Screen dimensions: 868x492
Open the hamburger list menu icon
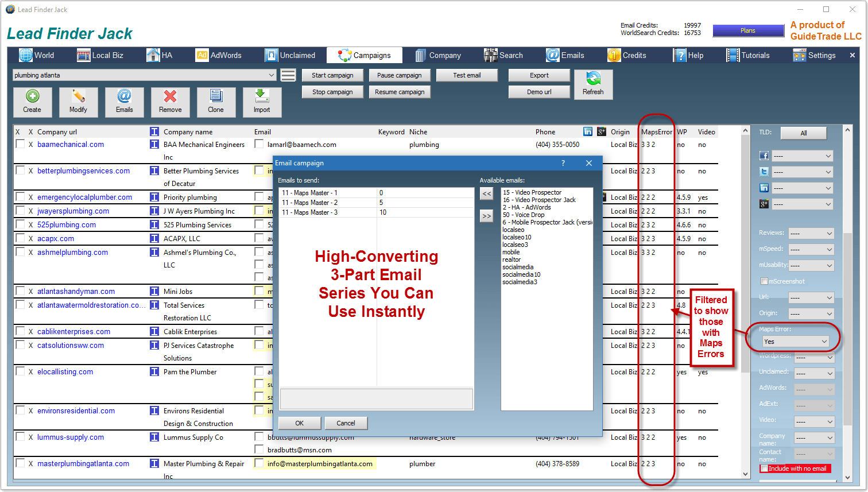(x=288, y=75)
